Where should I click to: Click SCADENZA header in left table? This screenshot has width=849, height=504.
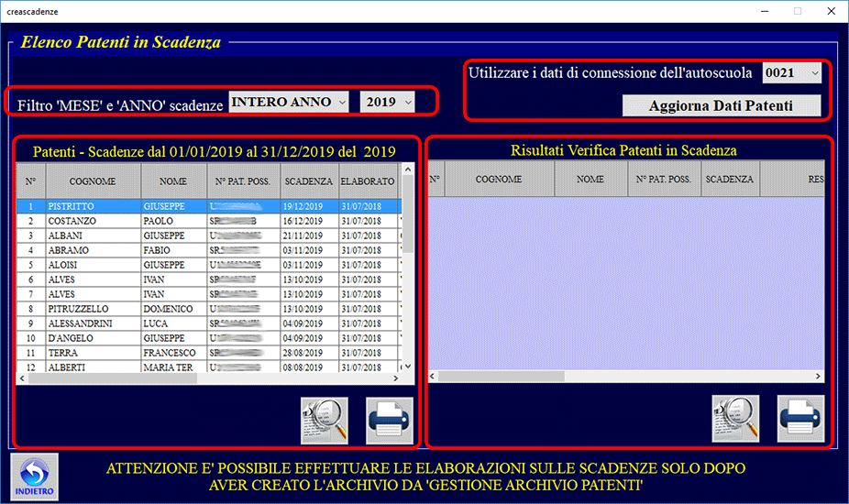click(x=309, y=181)
